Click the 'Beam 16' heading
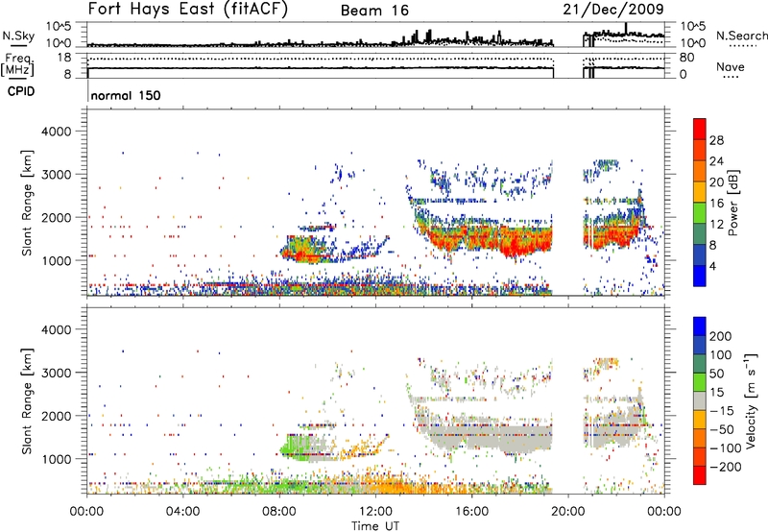The image size is (768, 532). (374, 11)
